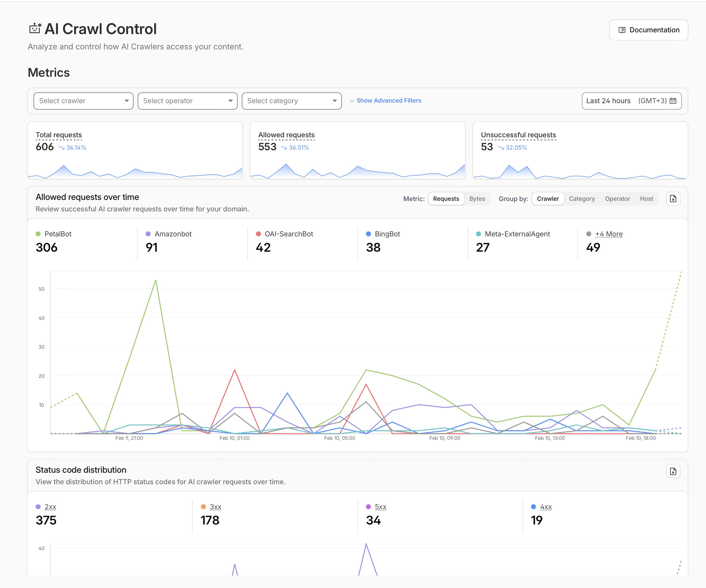Open the Select operator dropdown
Image resolution: width=706 pixels, height=588 pixels.
[x=187, y=101]
